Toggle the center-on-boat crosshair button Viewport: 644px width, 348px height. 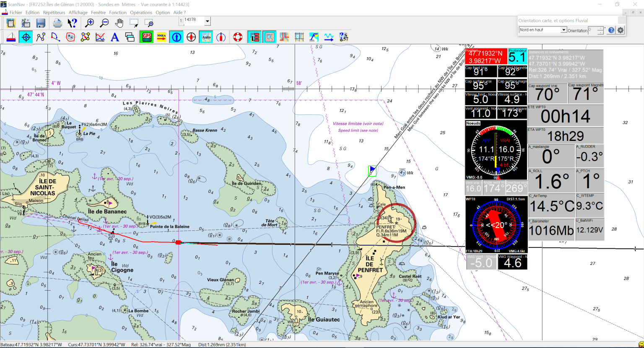tap(26, 37)
